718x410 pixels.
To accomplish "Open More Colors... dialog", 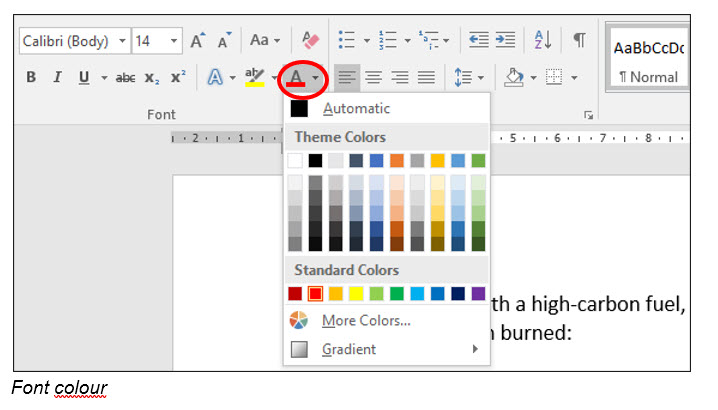I will tap(387, 320).
